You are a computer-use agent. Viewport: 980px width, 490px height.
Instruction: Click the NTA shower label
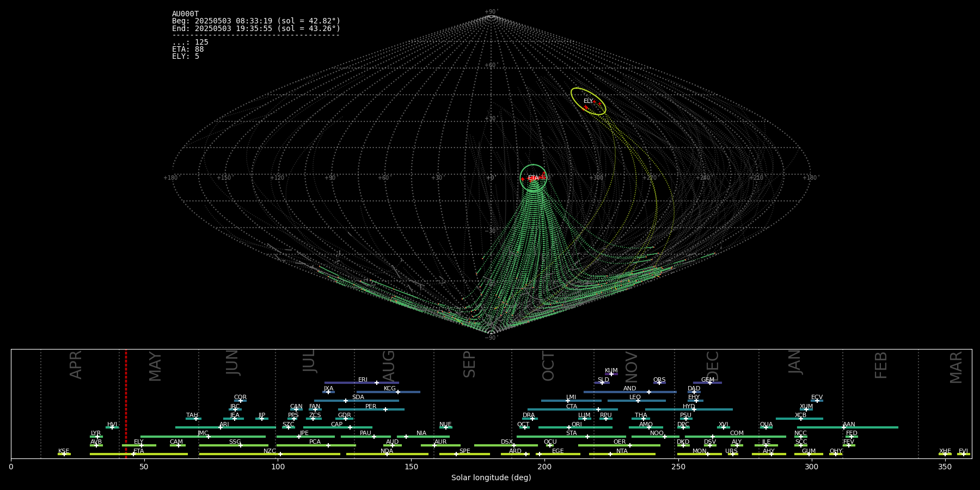(x=622, y=451)
